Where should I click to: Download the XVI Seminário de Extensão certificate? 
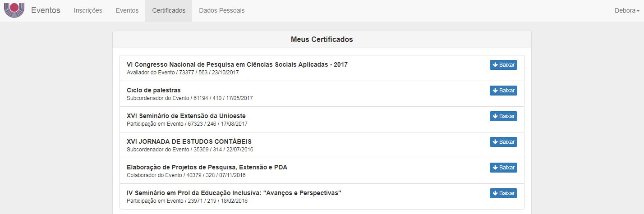point(503,116)
